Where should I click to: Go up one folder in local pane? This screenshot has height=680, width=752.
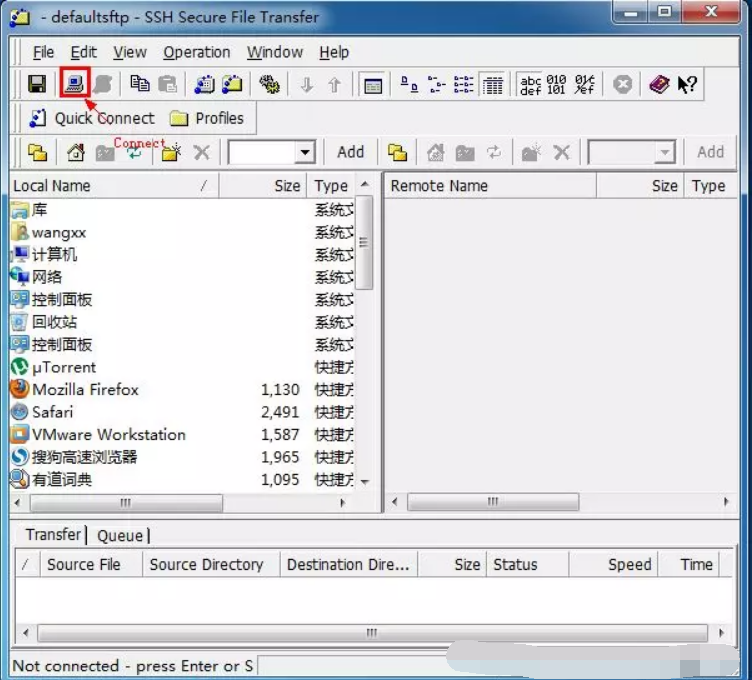(x=37, y=153)
